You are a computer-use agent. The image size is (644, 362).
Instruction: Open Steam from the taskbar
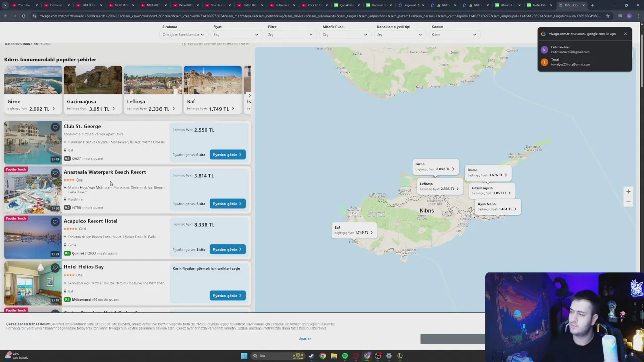pos(311,356)
